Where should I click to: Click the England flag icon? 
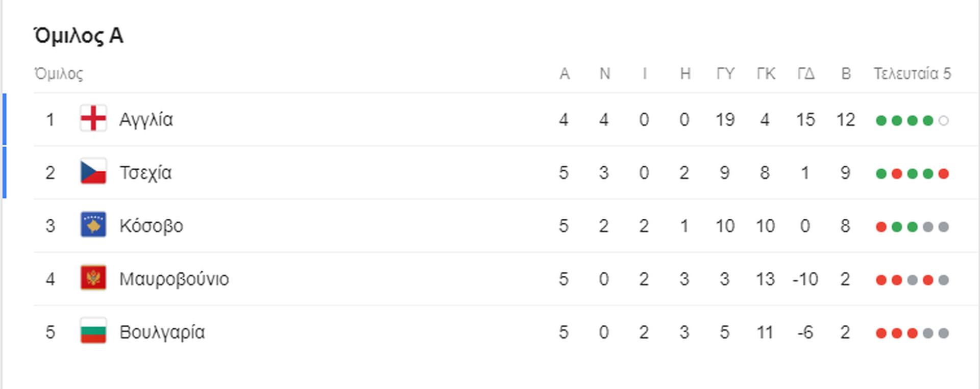click(93, 119)
